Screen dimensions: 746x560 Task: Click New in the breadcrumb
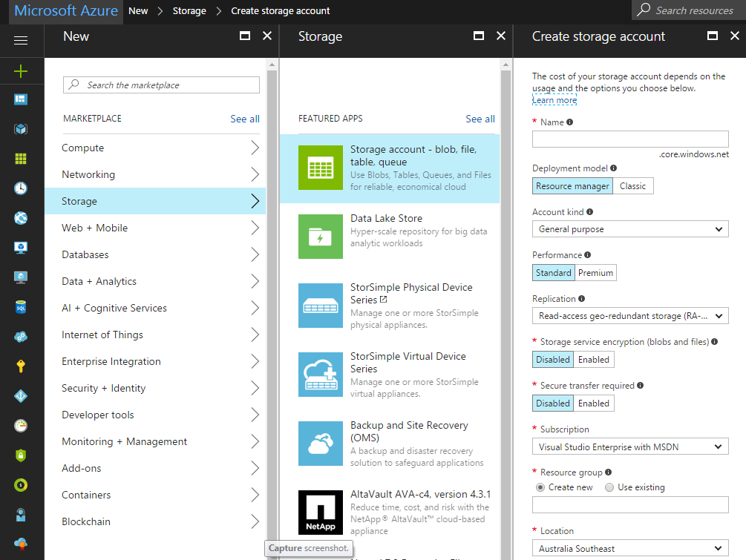[138, 11]
